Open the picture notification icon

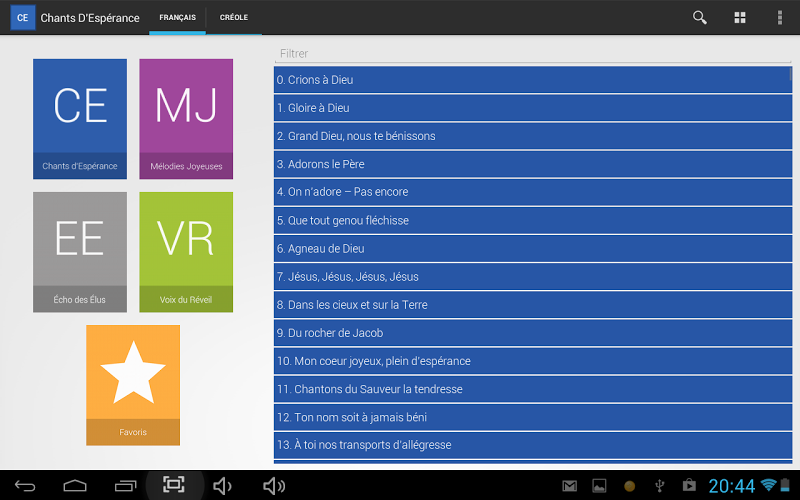tap(599, 486)
